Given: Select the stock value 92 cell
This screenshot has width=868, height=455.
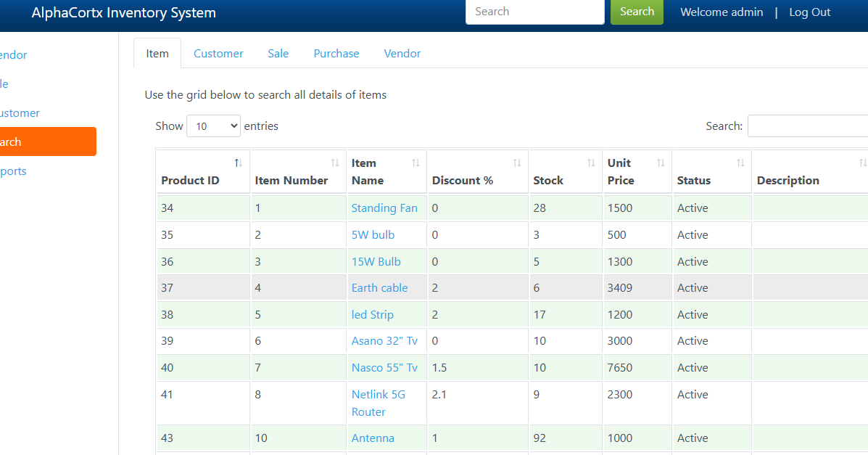Looking at the screenshot, I should (x=565, y=438).
